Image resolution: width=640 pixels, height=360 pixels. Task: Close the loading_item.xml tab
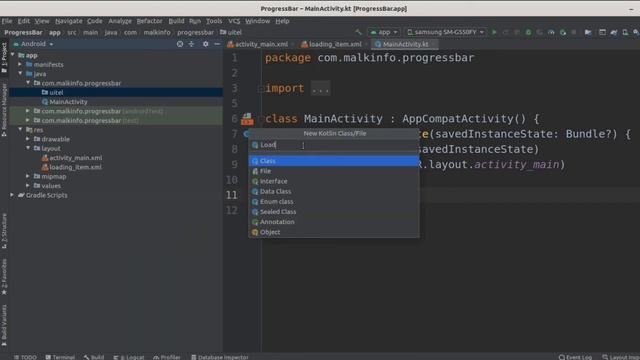click(366, 44)
